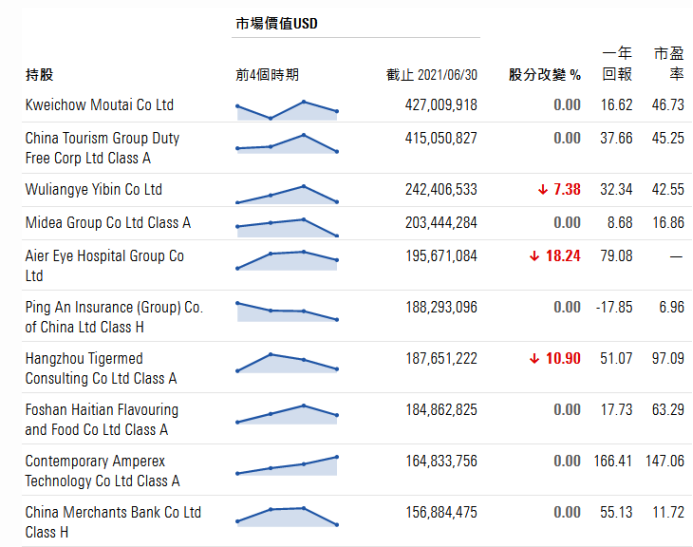Click Midea Group Co Ltd Class A
Viewport: 693px width, 547px height.
[107, 222]
